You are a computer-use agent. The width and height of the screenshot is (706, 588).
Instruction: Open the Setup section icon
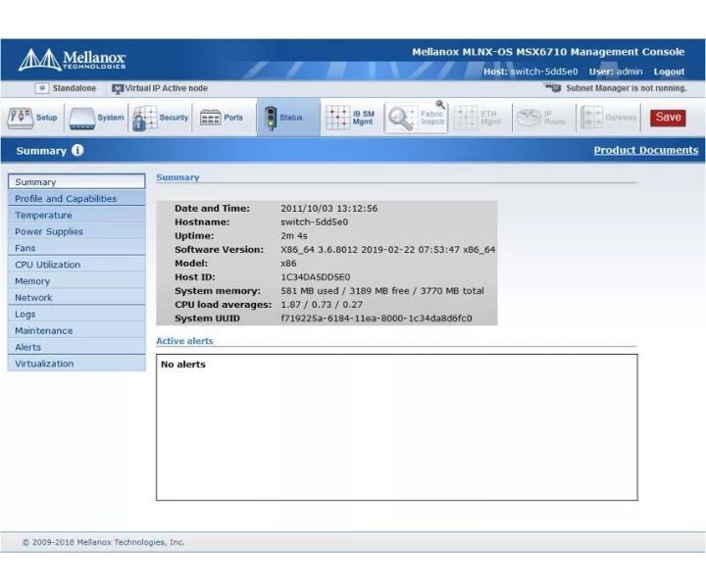point(20,118)
